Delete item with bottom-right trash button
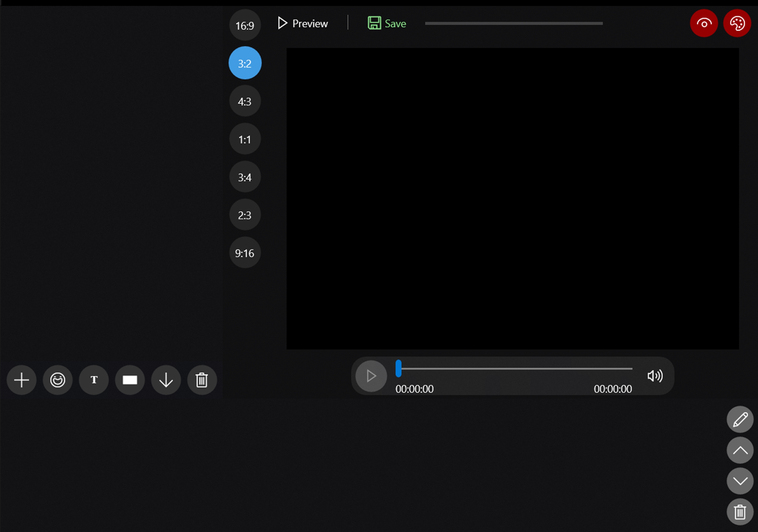758x532 pixels. click(x=740, y=512)
